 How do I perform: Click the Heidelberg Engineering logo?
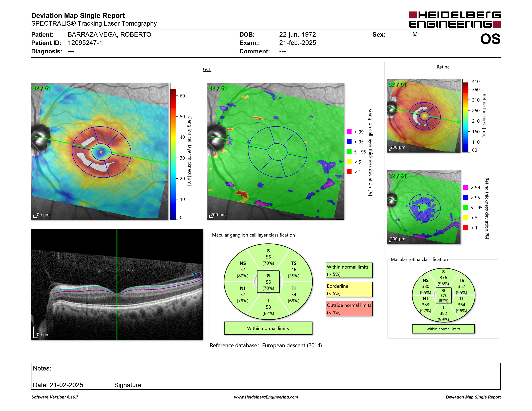tap(455, 20)
